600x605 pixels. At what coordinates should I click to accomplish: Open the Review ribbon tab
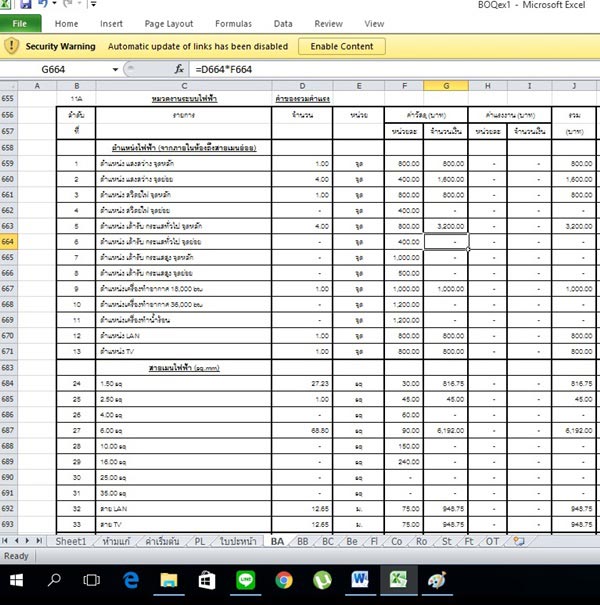328,24
